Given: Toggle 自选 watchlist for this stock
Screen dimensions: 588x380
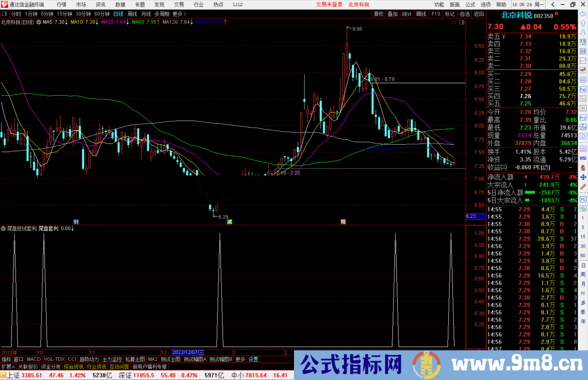Looking at the screenshot, I should (x=465, y=14).
